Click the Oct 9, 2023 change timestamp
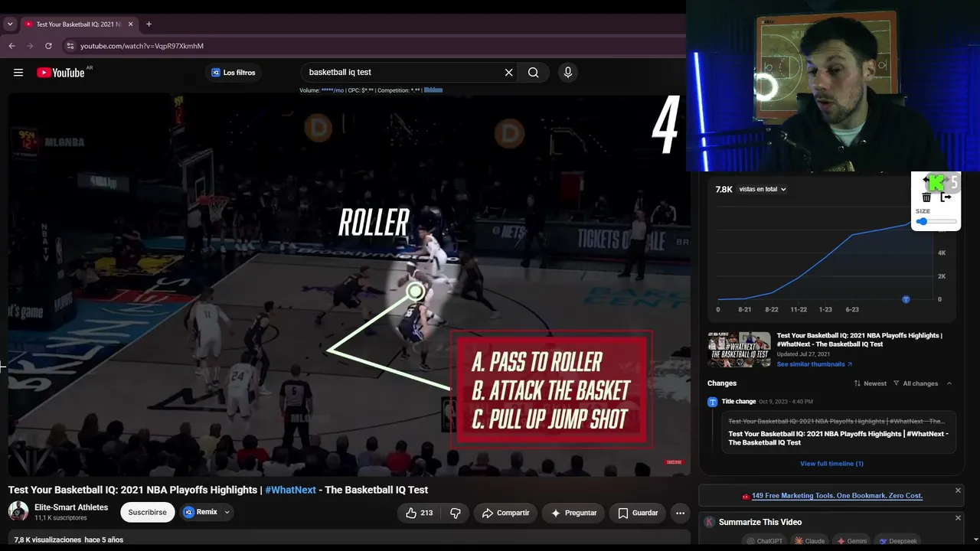 coord(786,402)
